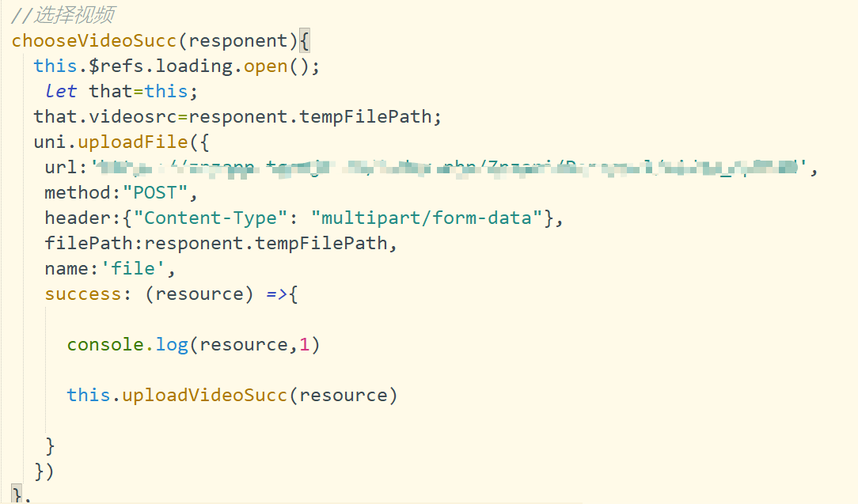The height and width of the screenshot is (504, 858).
Task: Click the console.log statement
Action: [127, 344]
